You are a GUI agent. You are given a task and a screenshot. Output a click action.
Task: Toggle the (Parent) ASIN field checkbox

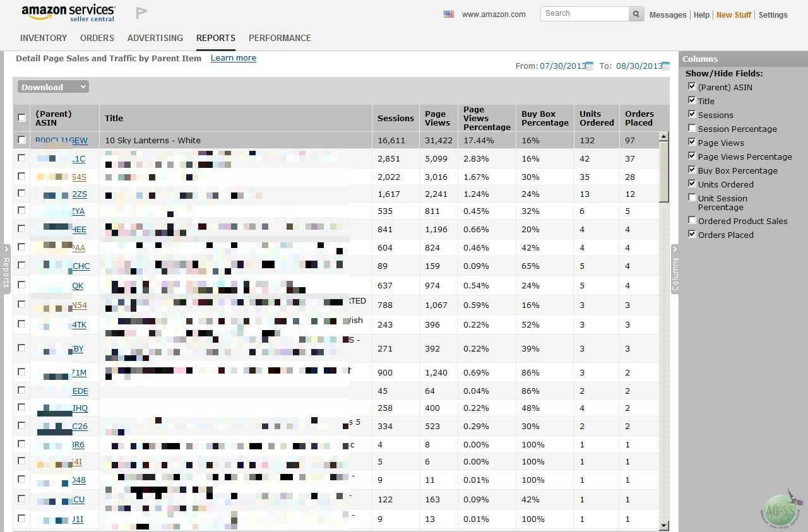[692, 86]
